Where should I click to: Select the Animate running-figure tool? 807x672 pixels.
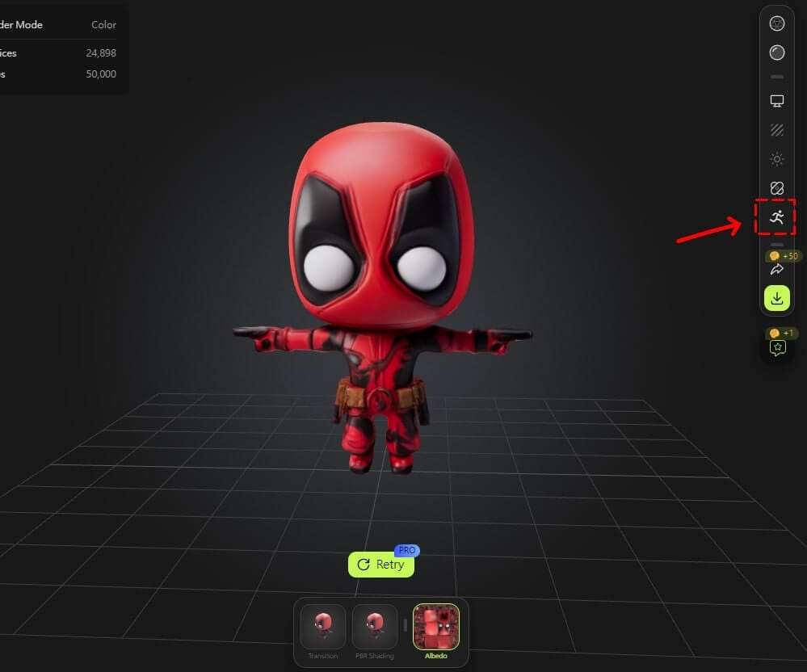click(776, 216)
